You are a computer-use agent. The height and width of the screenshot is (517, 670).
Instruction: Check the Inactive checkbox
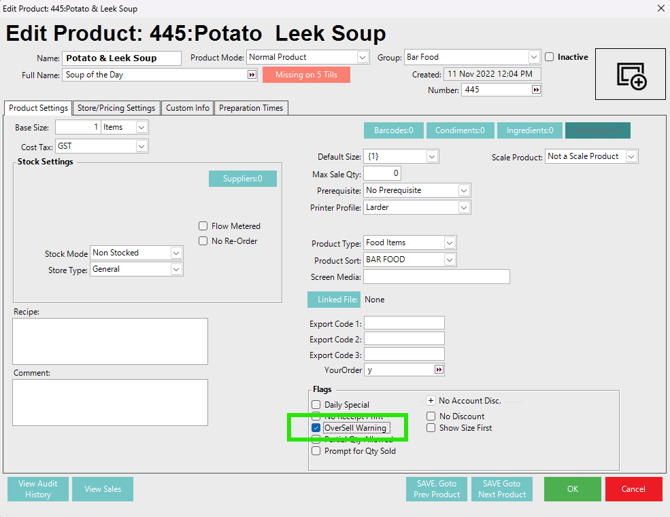tap(549, 58)
